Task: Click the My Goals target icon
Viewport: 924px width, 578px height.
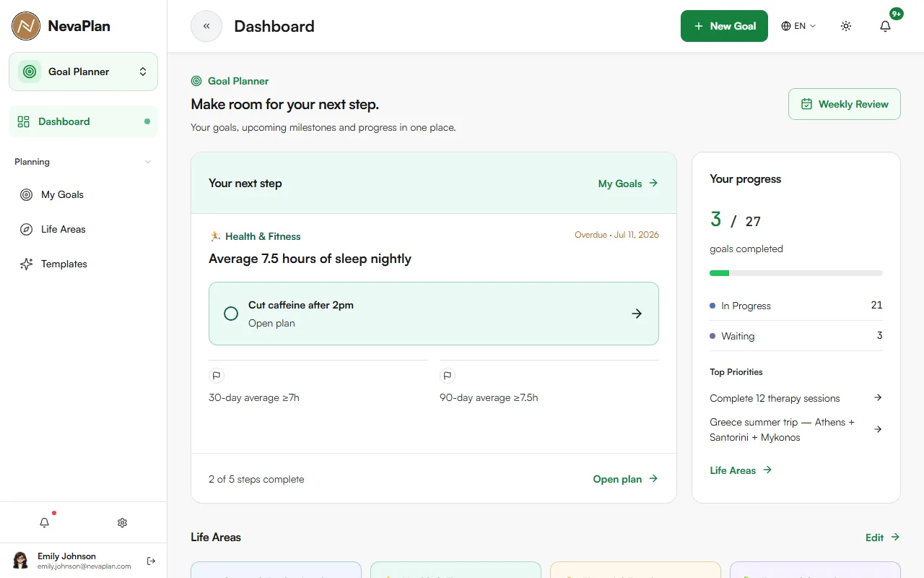Action: pos(27,194)
